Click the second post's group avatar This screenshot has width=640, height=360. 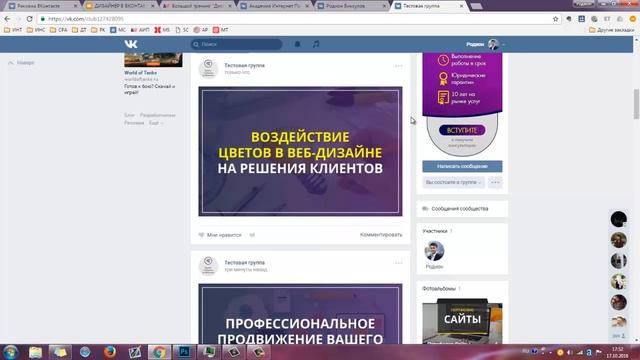click(208, 266)
